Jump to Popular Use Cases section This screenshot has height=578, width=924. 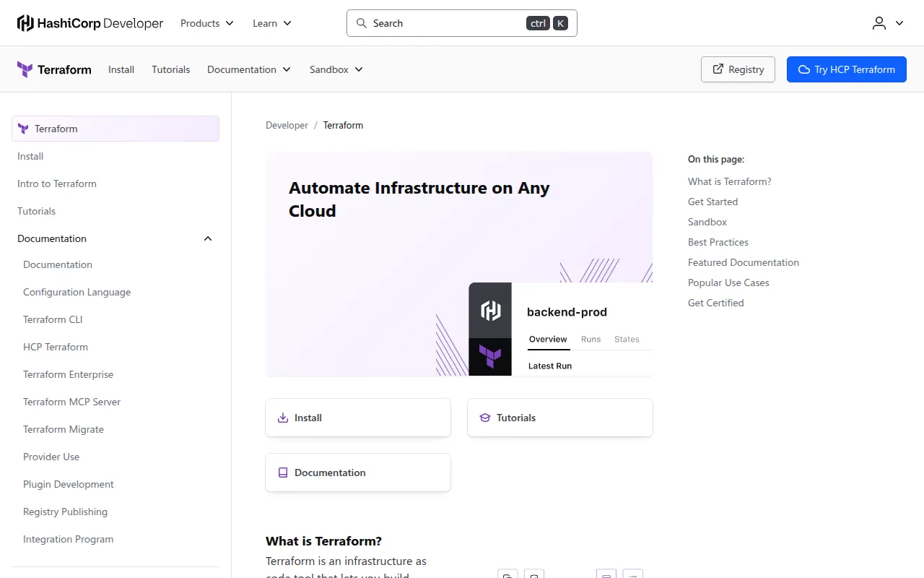[728, 282]
